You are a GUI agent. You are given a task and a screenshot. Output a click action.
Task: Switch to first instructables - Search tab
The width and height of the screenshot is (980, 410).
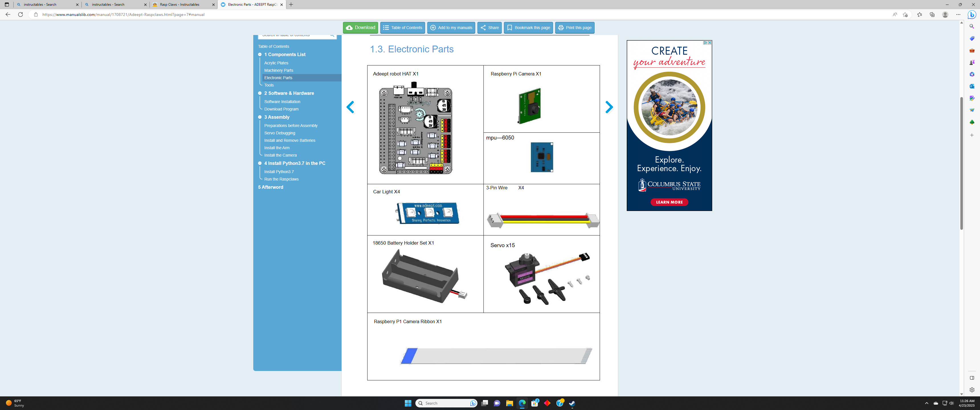coord(48,5)
